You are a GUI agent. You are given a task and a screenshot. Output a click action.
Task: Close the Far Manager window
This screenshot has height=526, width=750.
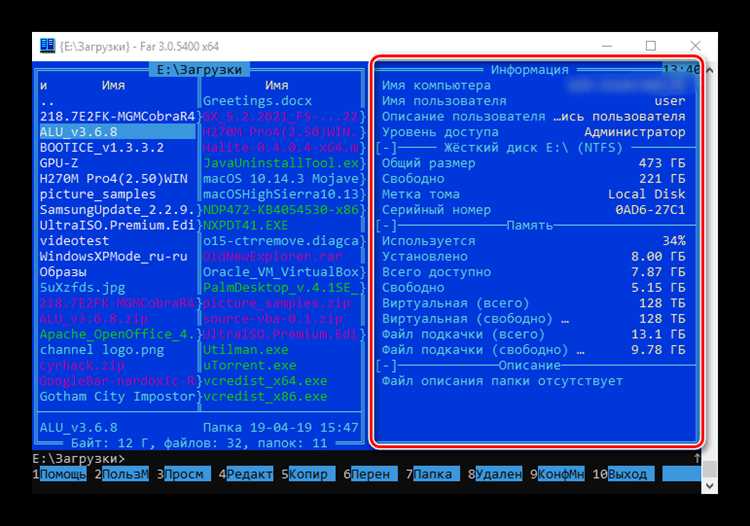coord(695,46)
